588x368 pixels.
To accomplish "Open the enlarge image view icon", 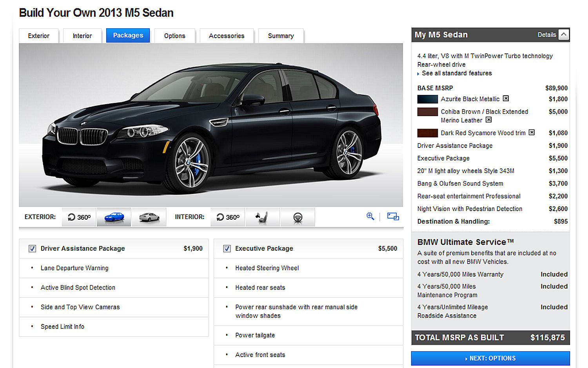I will pyautogui.click(x=393, y=216).
